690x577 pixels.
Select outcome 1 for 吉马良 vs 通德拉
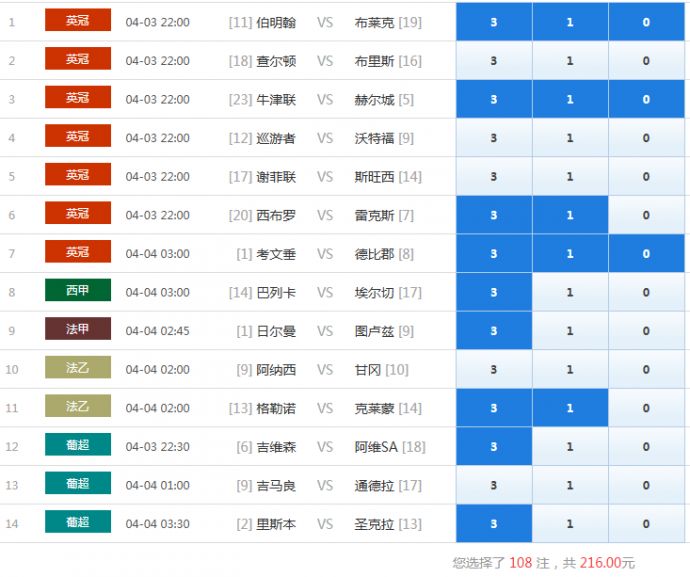570,485
